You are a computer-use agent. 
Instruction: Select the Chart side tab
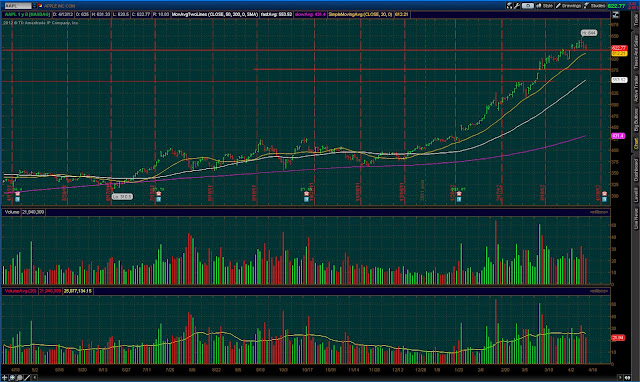coord(636,144)
